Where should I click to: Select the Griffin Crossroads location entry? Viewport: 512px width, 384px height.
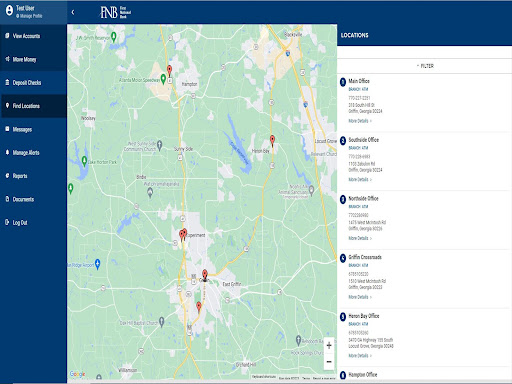point(423,279)
